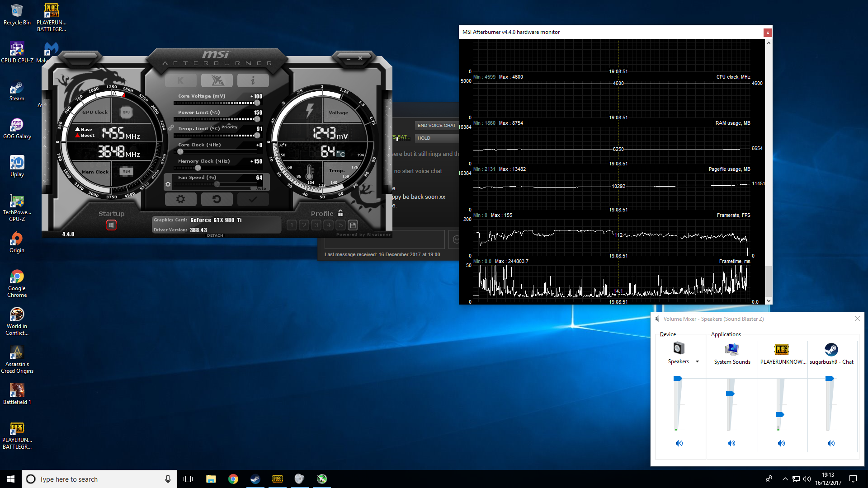Viewport: 868px width, 488px height.
Task: Click the Speakers volume slider handle
Action: point(678,379)
